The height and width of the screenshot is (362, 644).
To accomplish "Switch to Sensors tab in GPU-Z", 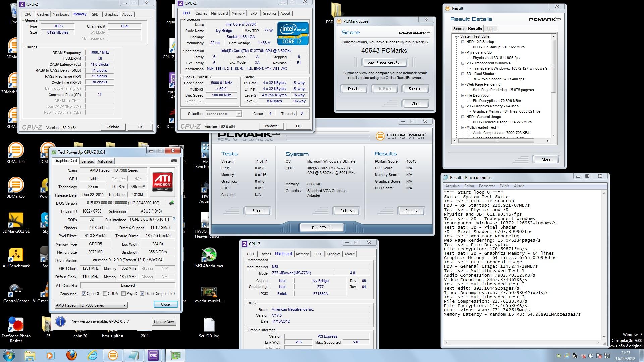I will click(88, 161).
